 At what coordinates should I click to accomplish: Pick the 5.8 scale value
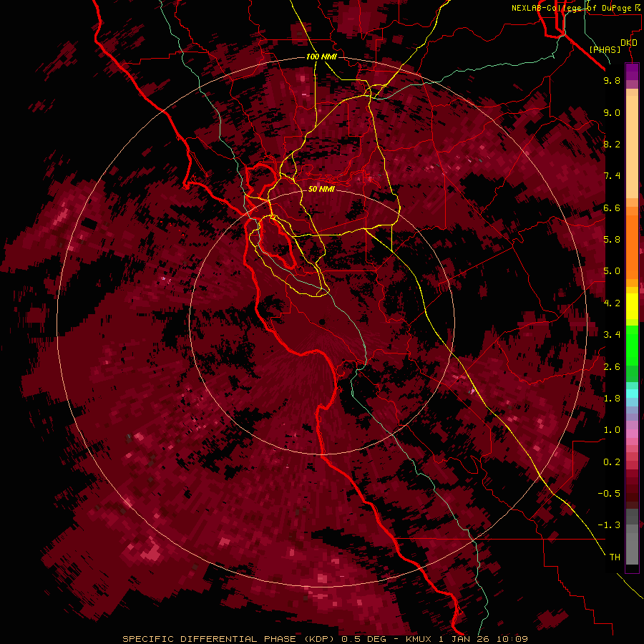tap(612, 240)
